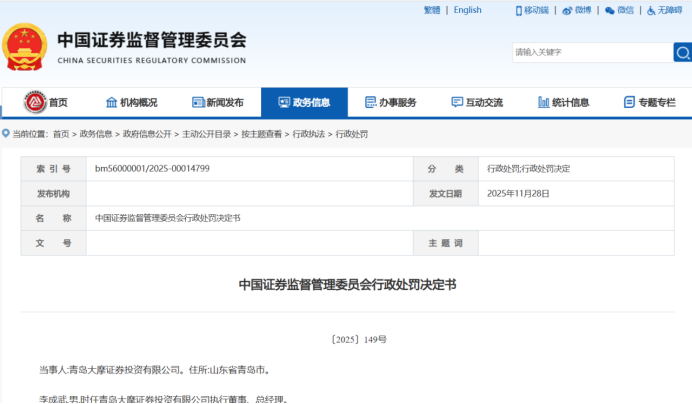Open the 新闻发布 navigation tab
The width and height of the screenshot is (692, 404).
click(217, 102)
